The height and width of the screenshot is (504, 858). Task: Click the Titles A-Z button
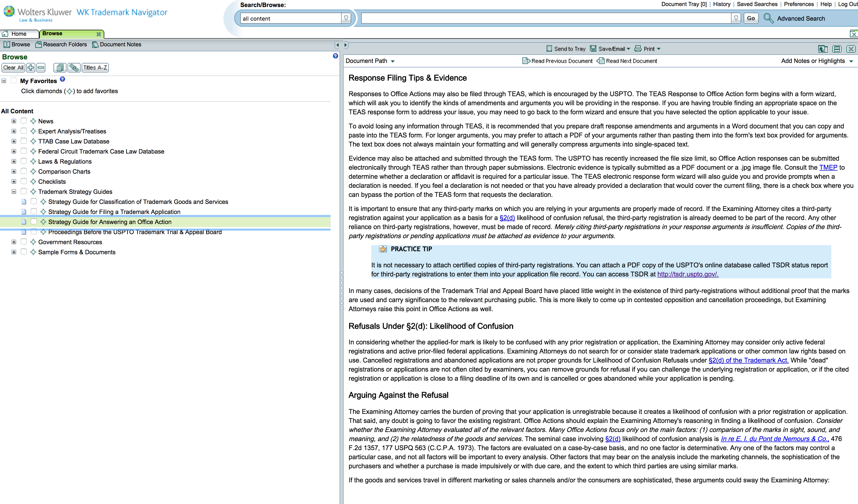click(95, 67)
